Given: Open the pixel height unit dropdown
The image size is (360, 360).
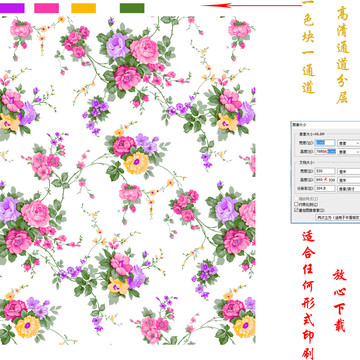Looking at the screenshot, I should click(x=349, y=152).
